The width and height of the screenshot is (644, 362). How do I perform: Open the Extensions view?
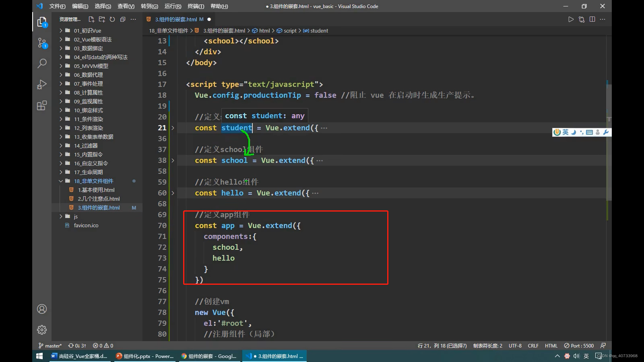click(42, 105)
